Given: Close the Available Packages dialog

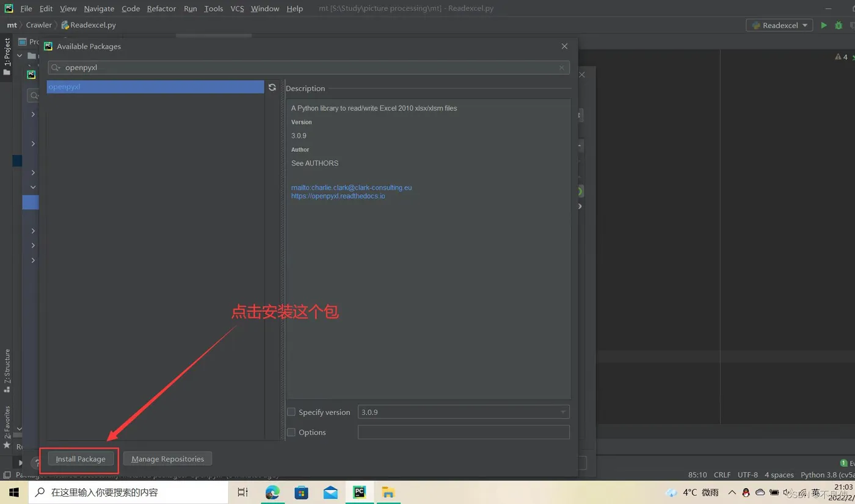Looking at the screenshot, I should 564,46.
